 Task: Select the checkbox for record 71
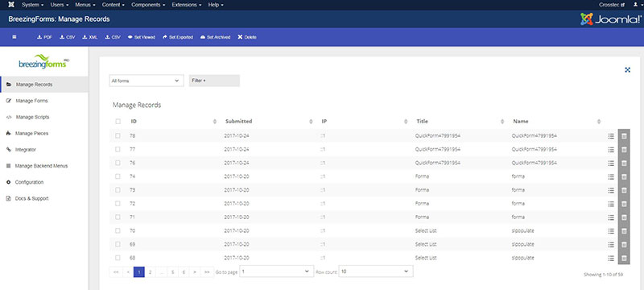click(x=118, y=217)
